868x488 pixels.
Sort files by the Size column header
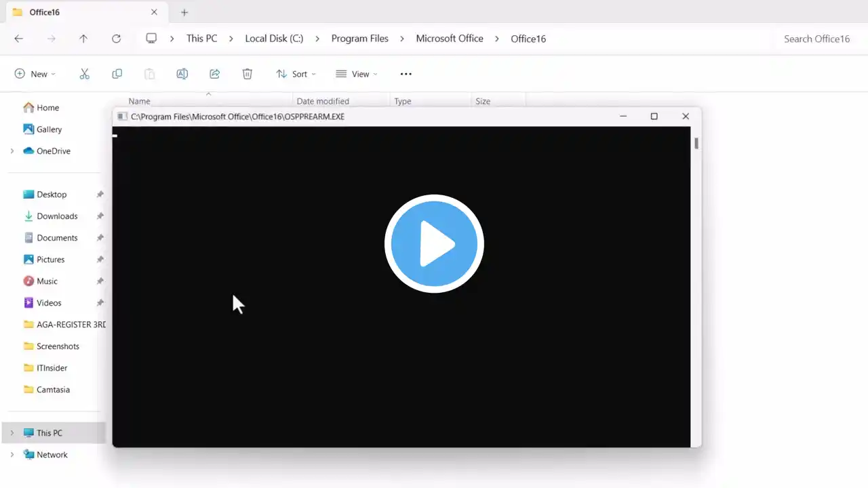pos(483,102)
